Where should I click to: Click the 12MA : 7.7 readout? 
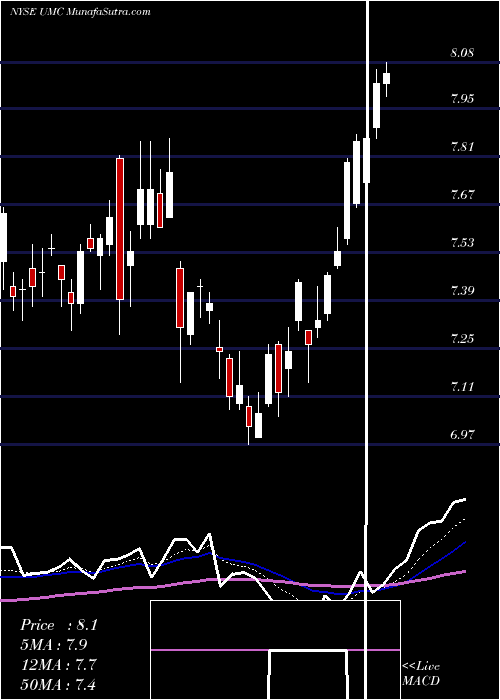pyautogui.click(x=58, y=665)
